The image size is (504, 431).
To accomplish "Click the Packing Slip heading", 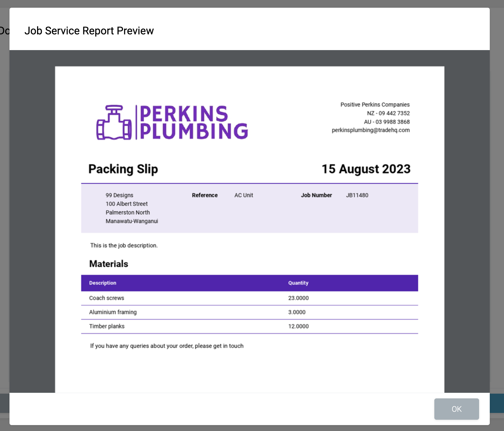I will [123, 169].
